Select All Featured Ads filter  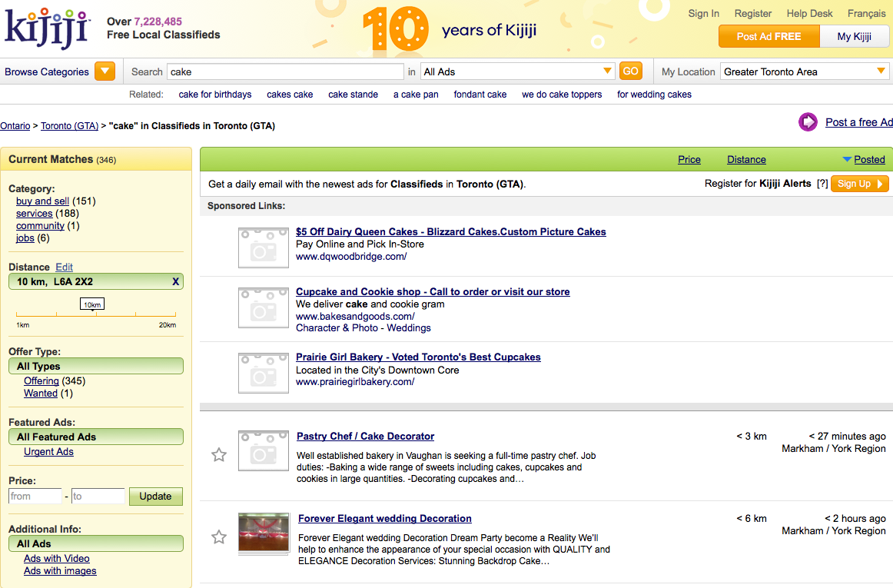[x=95, y=437]
